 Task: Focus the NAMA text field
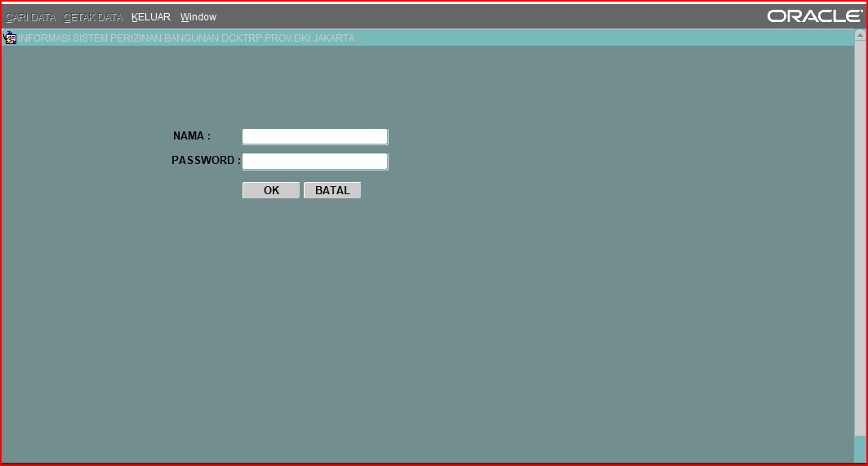click(314, 136)
